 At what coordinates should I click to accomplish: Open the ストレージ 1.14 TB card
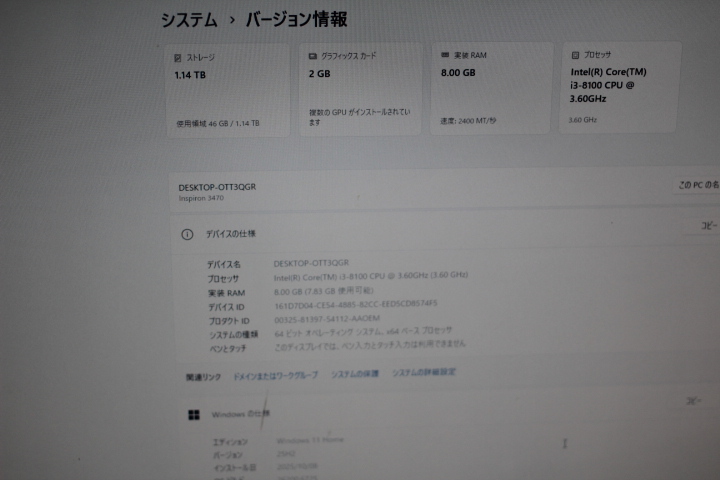point(228,90)
